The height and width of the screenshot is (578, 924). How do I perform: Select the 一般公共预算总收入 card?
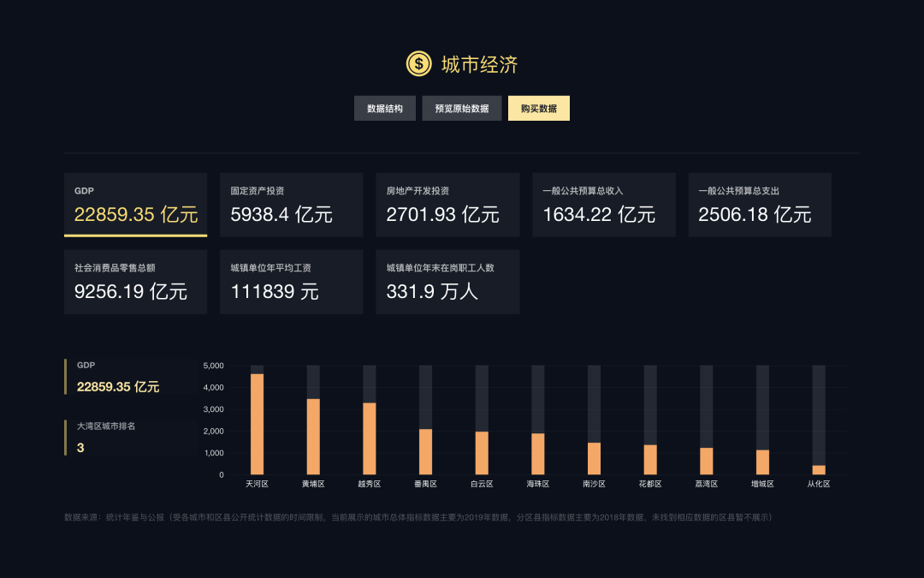604,206
